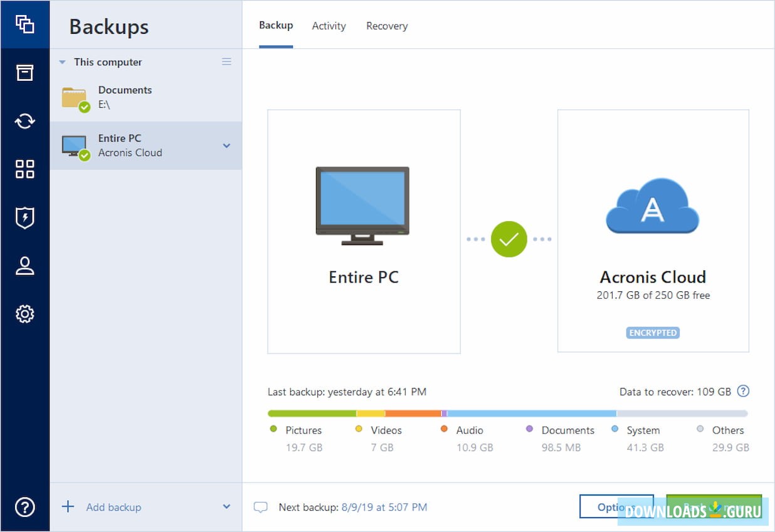Viewport: 775px width, 532px height.
Task: Open Active Protection shield icon
Action: (25, 217)
